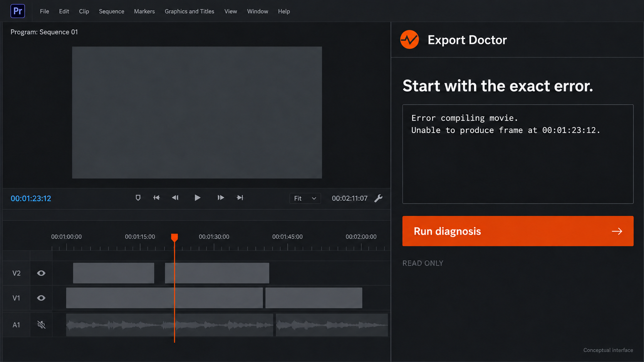Click the 00:02:11:07 duration timecode
Viewport: 644px width, 362px height.
coord(350,199)
